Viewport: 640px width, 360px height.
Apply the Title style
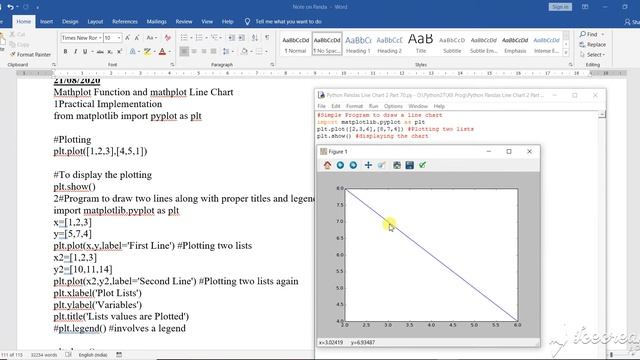pyautogui.click(x=421, y=44)
